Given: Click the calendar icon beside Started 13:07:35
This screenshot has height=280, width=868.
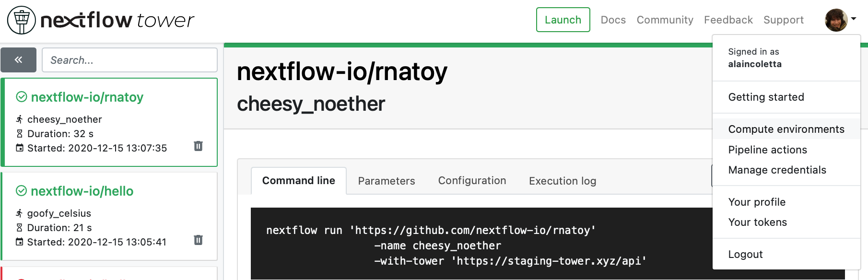Looking at the screenshot, I should point(20,148).
